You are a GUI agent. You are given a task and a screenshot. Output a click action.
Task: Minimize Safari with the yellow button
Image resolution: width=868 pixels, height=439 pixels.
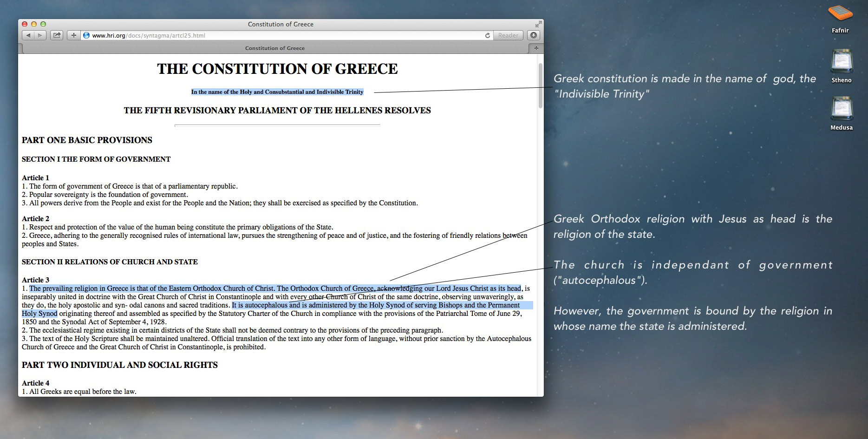(x=34, y=24)
